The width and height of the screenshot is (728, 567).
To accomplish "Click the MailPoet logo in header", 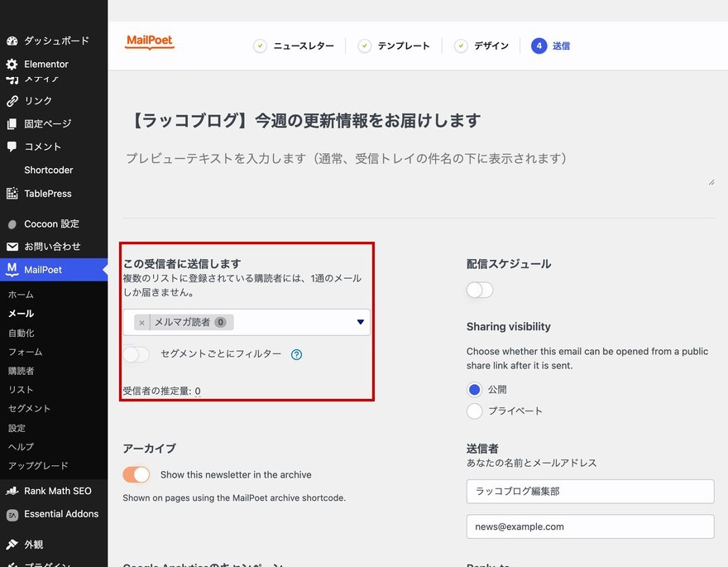I will pyautogui.click(x=150, y=41).
